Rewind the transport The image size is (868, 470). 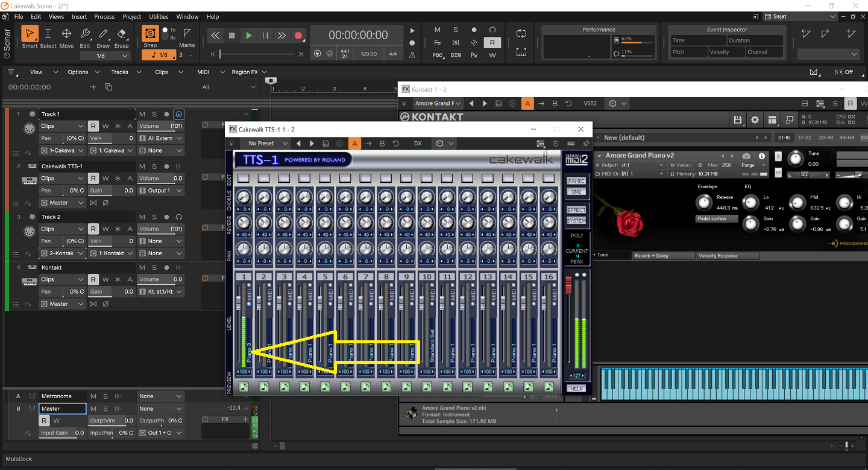tap(215, 36)
